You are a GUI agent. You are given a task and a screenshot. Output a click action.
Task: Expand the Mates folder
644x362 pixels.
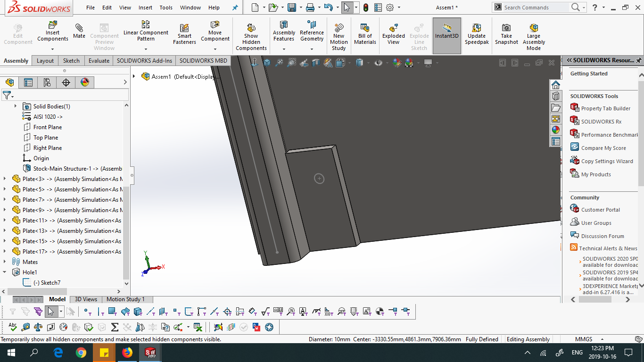point(5,262)
